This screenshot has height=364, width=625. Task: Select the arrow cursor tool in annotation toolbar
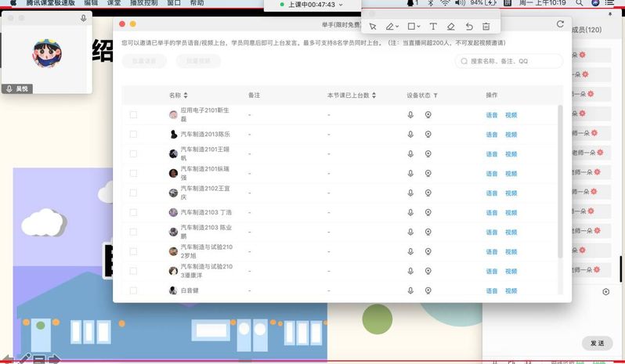373,27
